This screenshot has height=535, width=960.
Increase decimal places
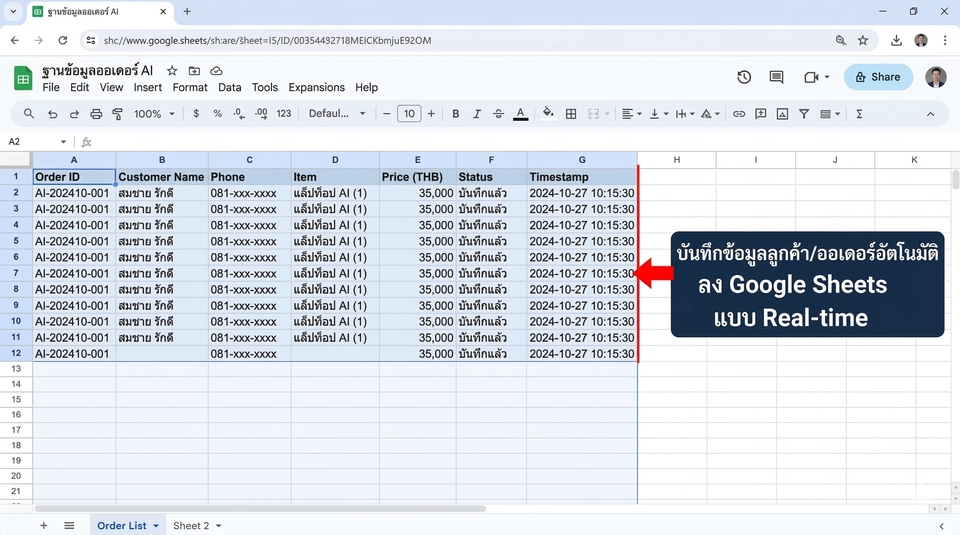point(261,114)
